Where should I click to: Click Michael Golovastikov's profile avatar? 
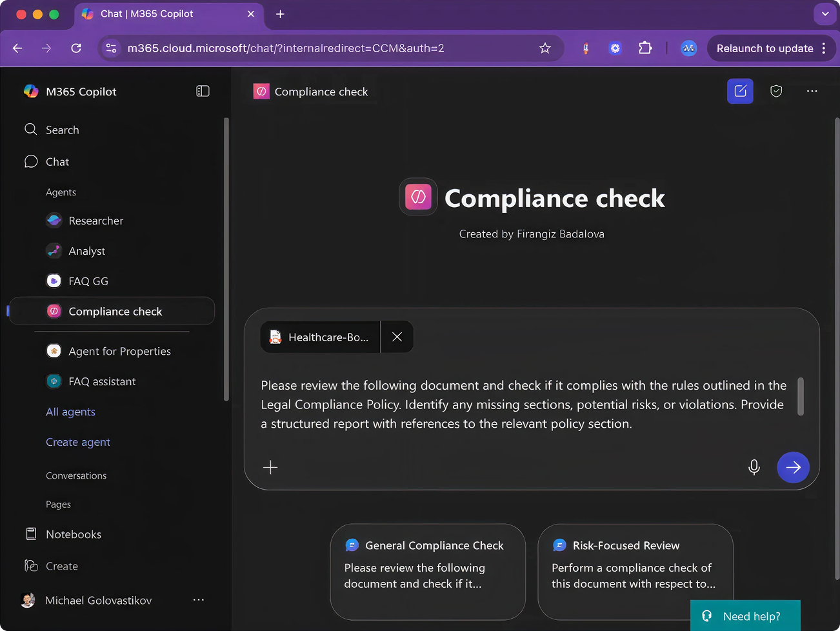[28, 600]
